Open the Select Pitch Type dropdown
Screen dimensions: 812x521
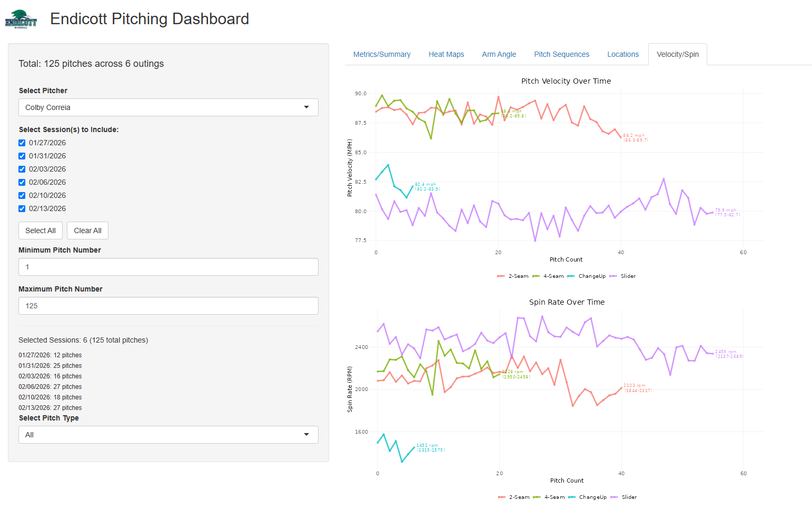coord(169,435)
